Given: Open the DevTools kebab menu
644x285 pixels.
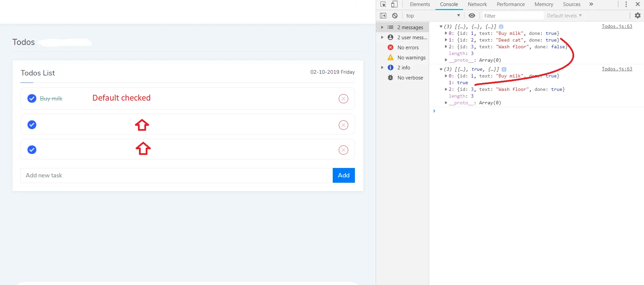Looking at the screenshot, I should [626, 4].
